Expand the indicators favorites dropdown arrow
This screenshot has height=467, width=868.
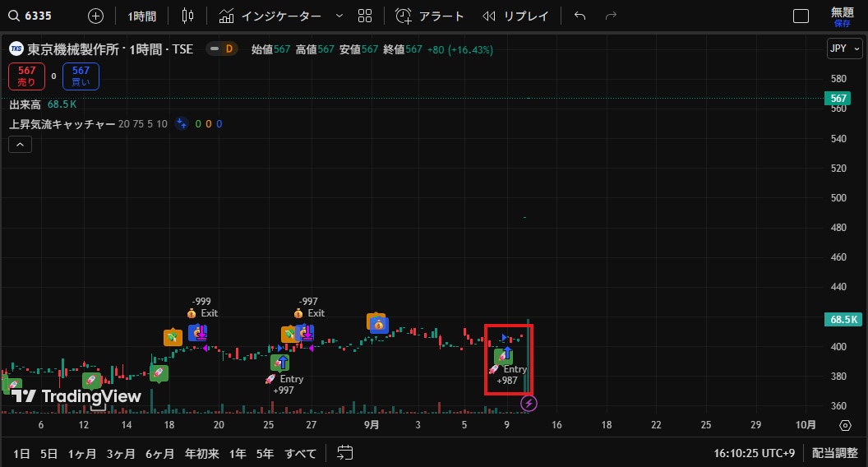click(x=339, y=16)
